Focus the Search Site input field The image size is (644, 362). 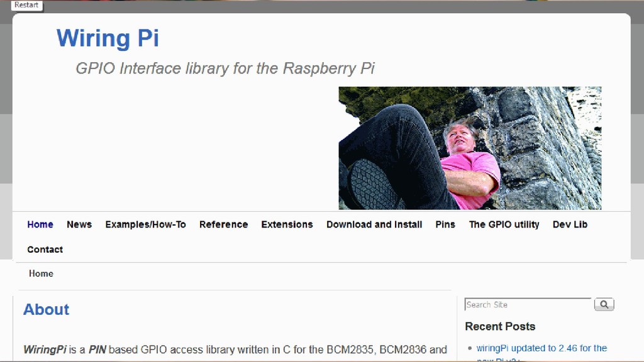click(x=528, y=305)
